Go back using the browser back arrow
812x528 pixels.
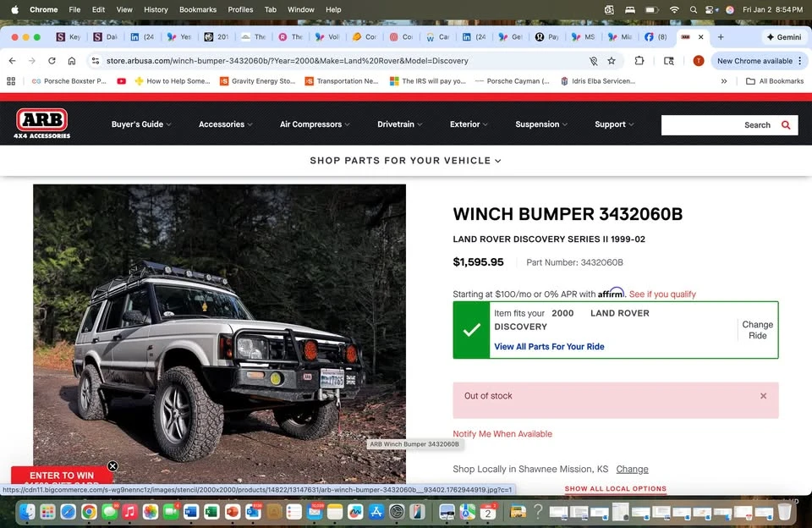point(13,61)
